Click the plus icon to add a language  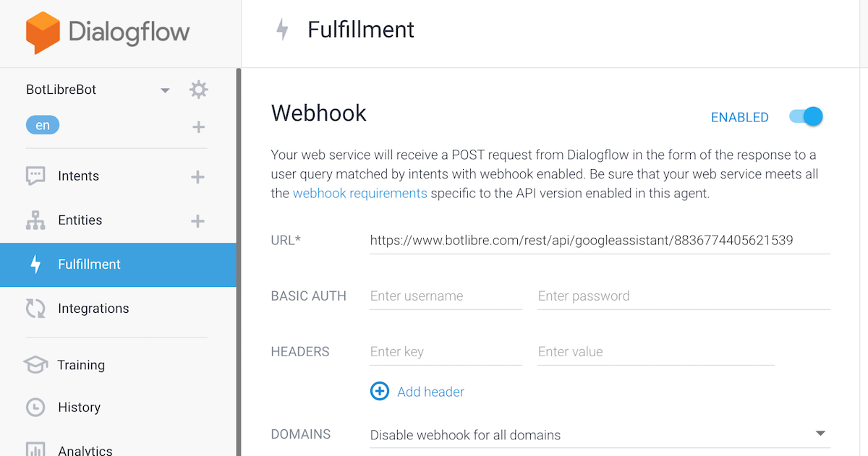[x=198, y=127]
